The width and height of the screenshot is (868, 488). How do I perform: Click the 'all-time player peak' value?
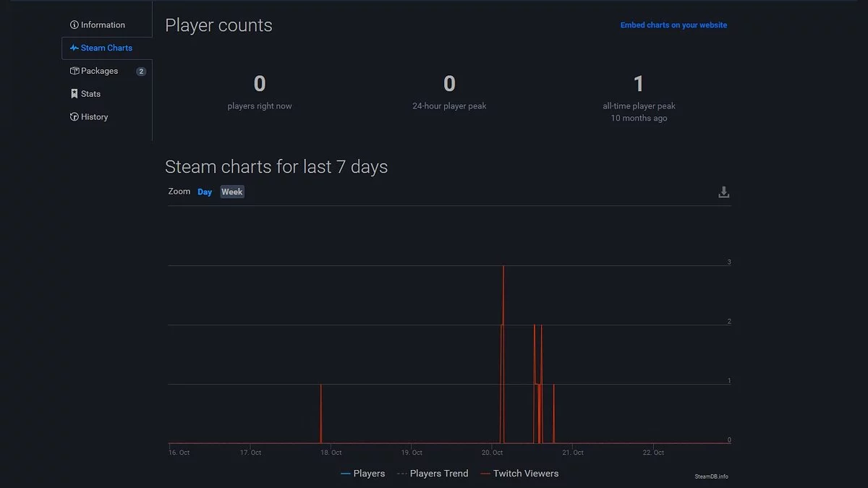click(x=639, y=84)
